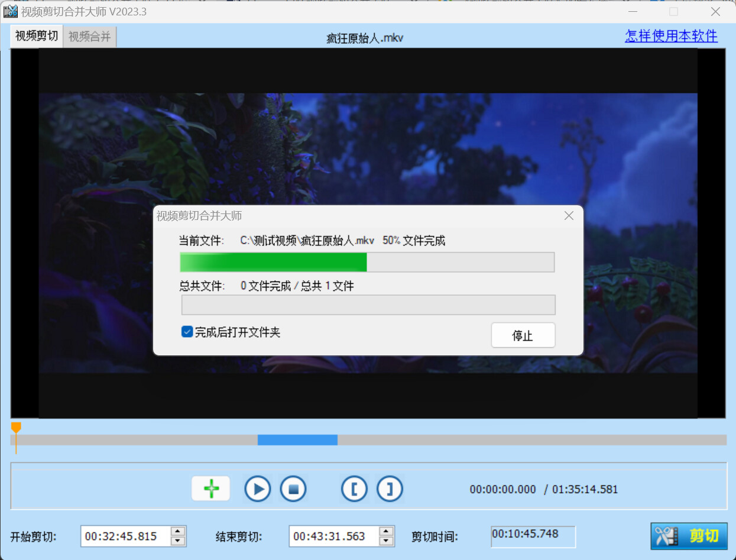This screenshot has width=736, height=560.
Task: Click the file name 疯狂原始人.mkv title
Action: [x=365, y=38]
